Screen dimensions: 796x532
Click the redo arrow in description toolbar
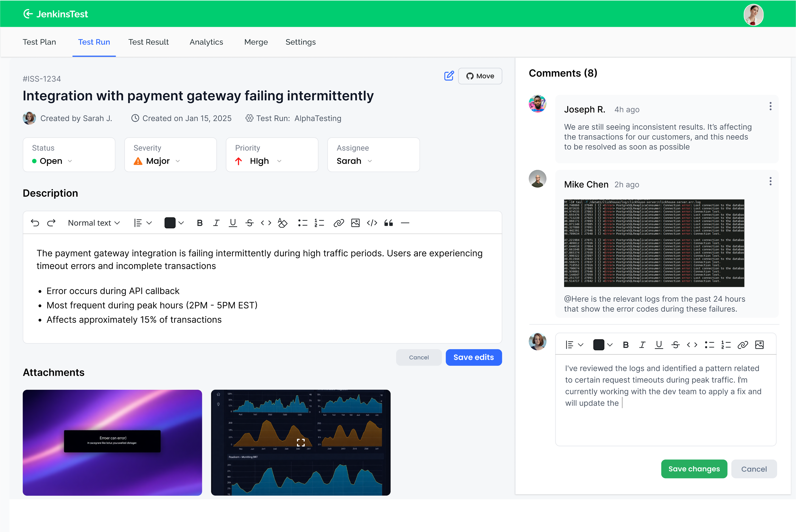pos(51,223)
